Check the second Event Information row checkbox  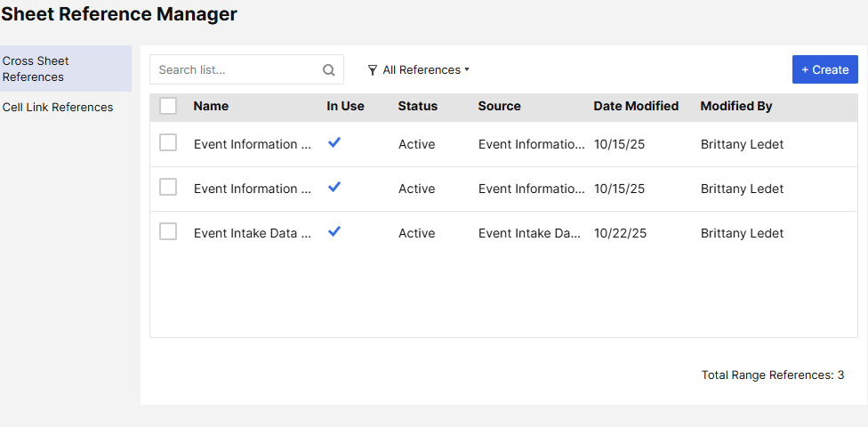[x=168, y=187]
